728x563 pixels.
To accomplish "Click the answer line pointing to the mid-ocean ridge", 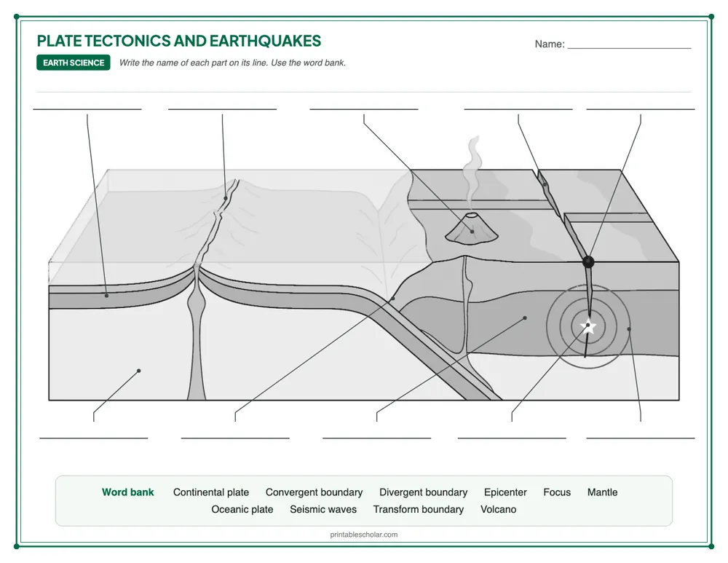I will click(222, 109).
